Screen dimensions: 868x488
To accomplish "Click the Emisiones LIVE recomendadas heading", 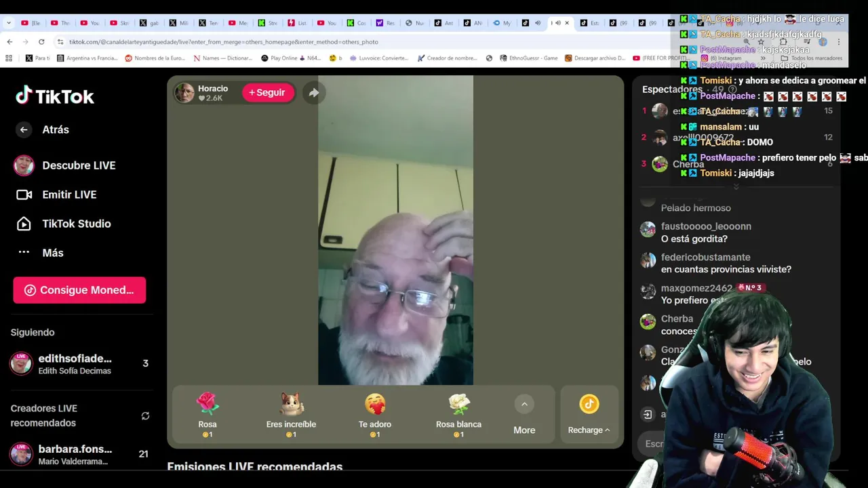I will click(255, 467).
